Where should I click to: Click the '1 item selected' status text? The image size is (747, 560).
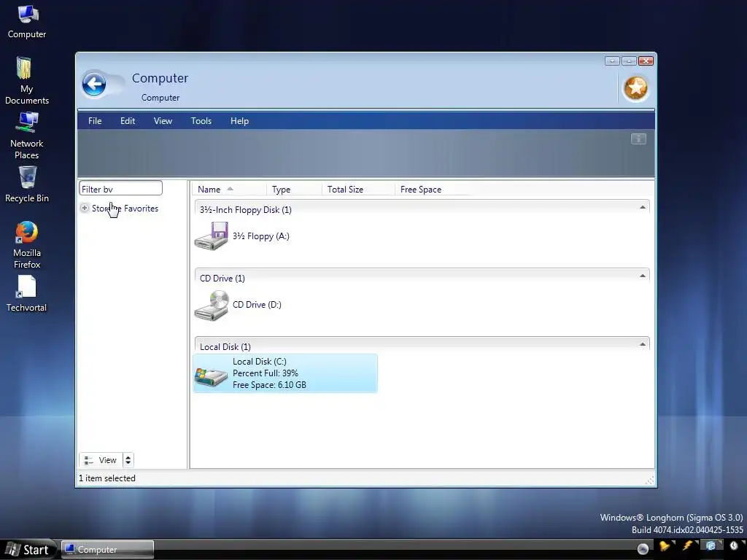[107, 478]
